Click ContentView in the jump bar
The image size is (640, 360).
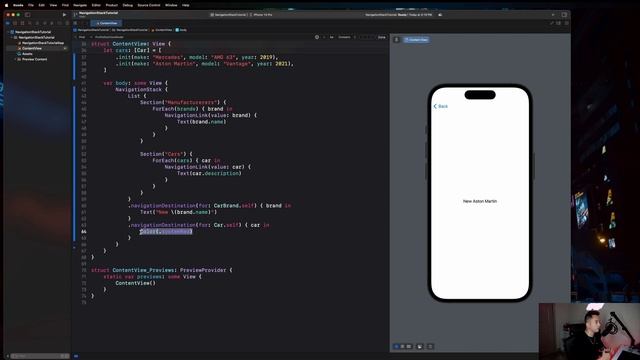pos(163,30)
